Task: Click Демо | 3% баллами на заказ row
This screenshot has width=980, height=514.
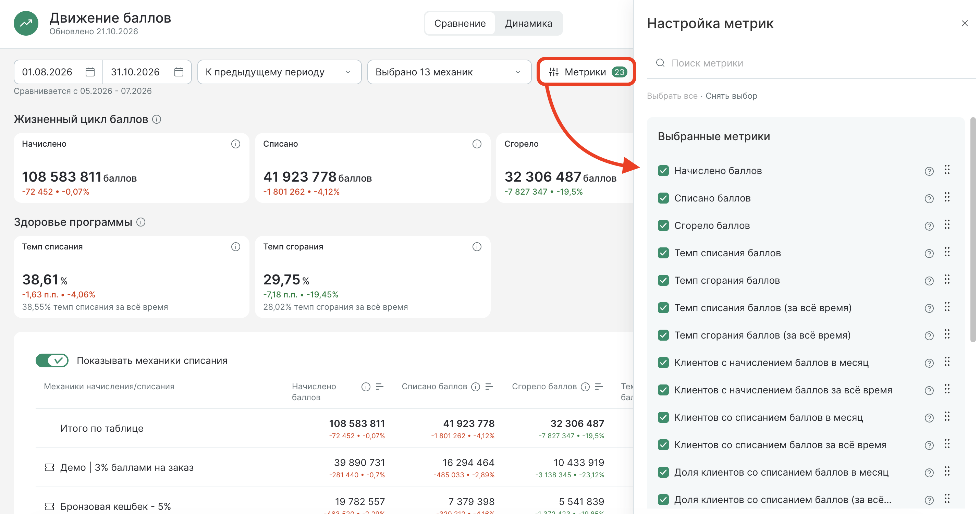Action: pyautogui.click(x=335, y=468)
